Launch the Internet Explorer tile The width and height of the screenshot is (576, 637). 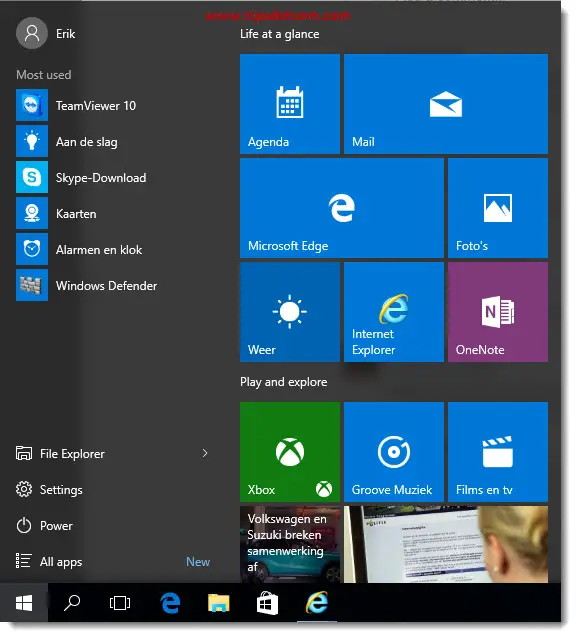pos(394,312)
